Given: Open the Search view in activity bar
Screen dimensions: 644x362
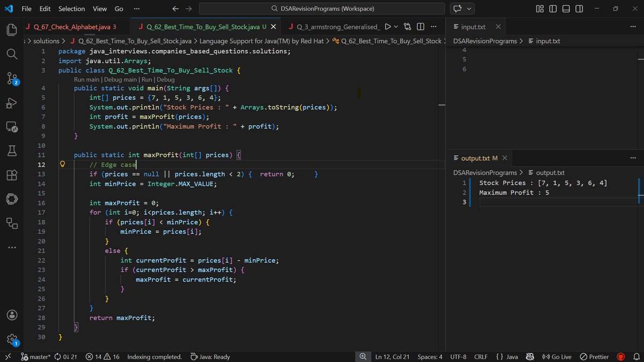Looking at the screenshot, I should tap(12, 54).
